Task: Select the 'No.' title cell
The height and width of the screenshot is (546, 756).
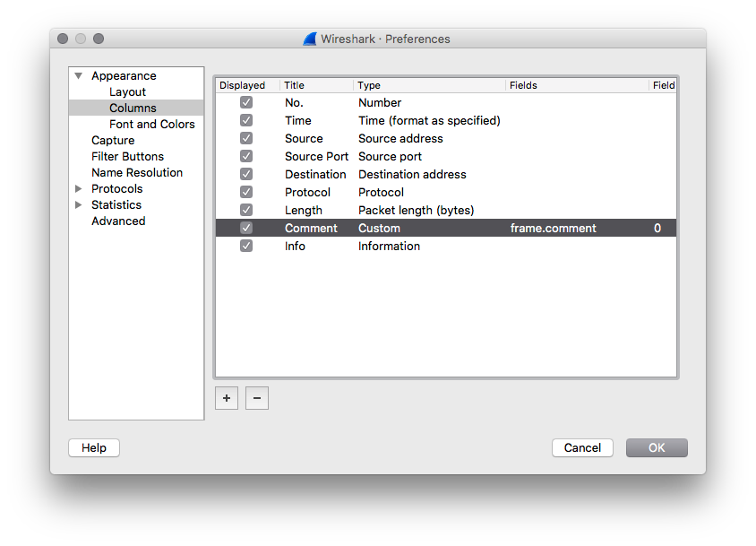Action: click(294, 102)
